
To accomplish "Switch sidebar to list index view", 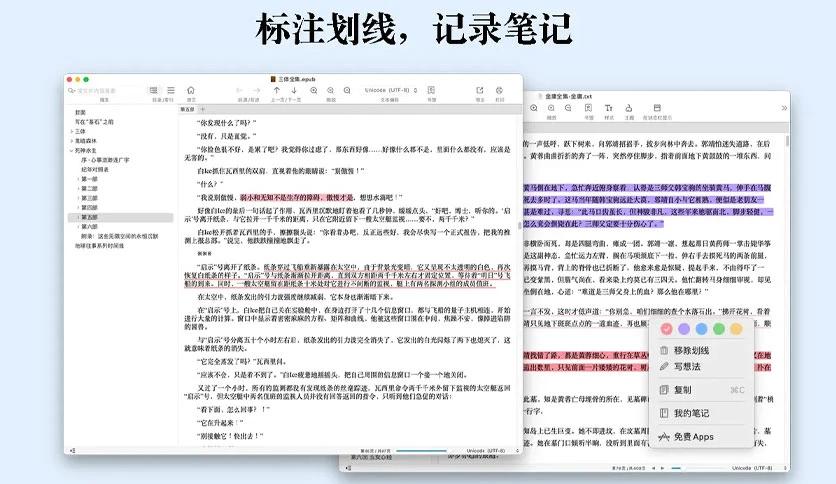I will coord(171,90).
